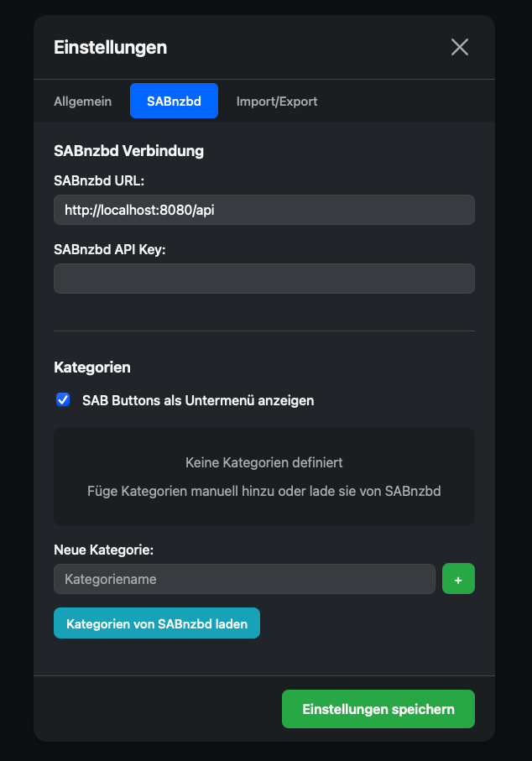Viewport: 532px width, 761px height.
Task: Click the 'SABnzbd URL:' label
Action: [x=99, y=180]
